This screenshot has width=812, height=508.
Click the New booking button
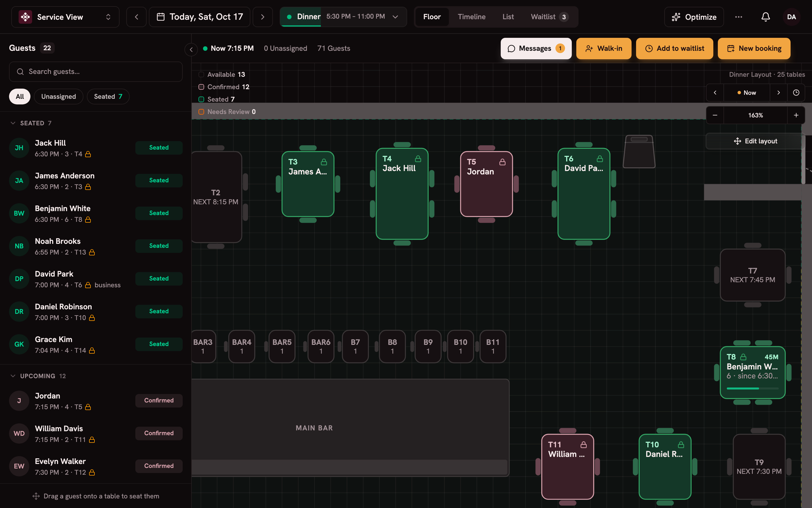pos(754,48)
